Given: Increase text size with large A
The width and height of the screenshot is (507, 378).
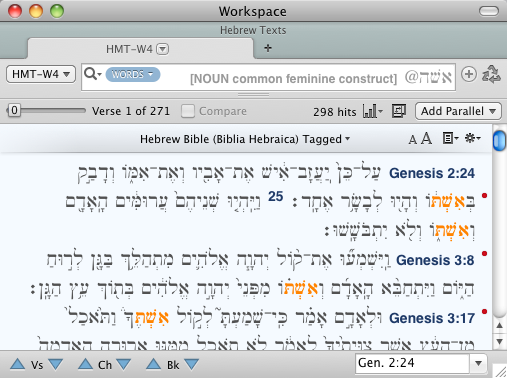Looking at the screenshot, I should pyautogui.click(x=427, y=138).
